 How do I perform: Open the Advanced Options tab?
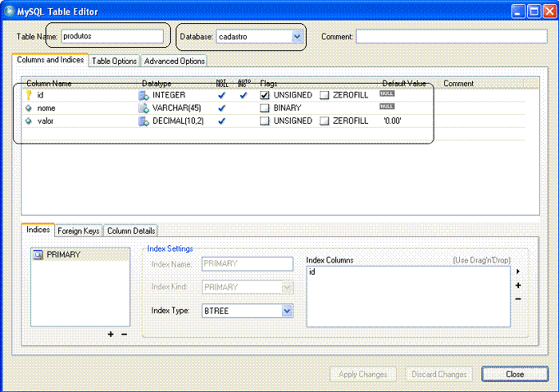174,61
